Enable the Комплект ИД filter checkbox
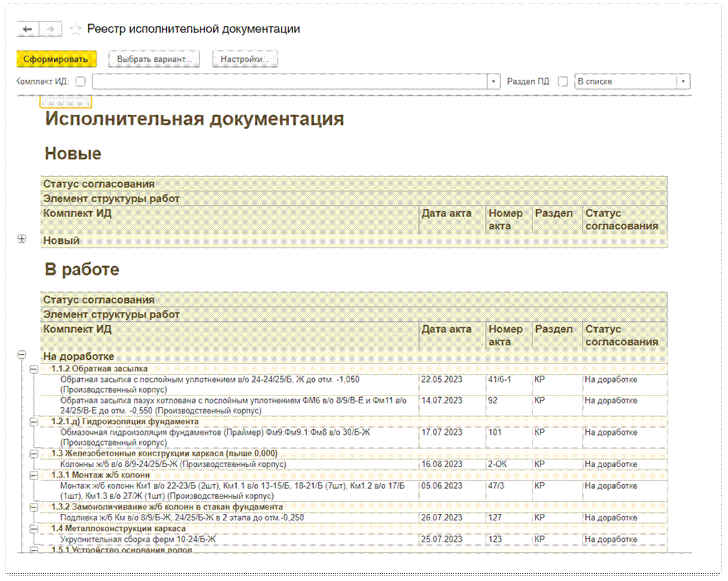The image size is (728, 581). coord(81,82)
